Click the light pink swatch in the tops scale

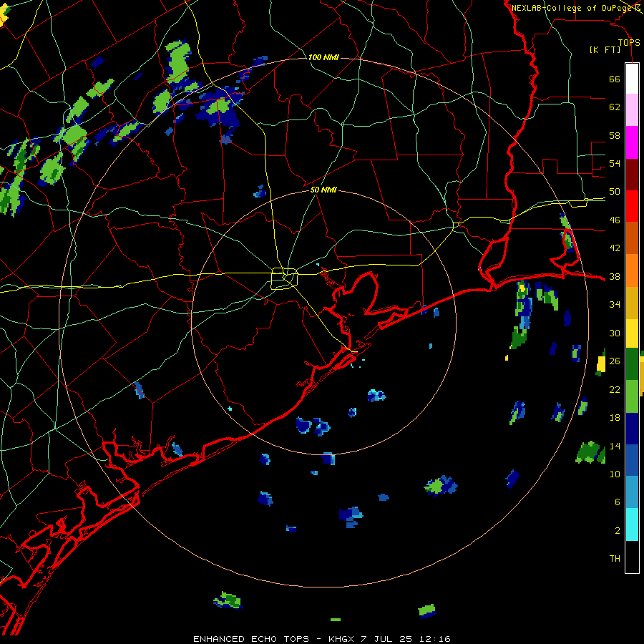(x=632, y=109)
